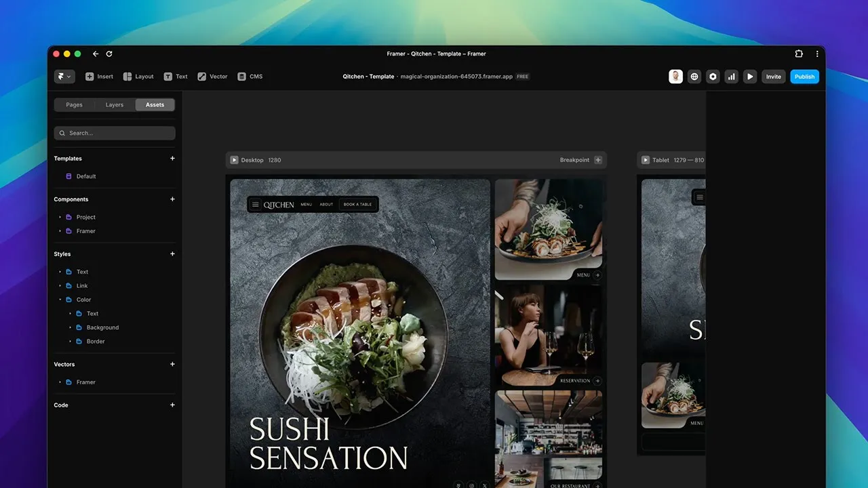Screen dimensions: 868x488
Task: Preview the Tablet breakpoint play icon
Action: point(645,160)
